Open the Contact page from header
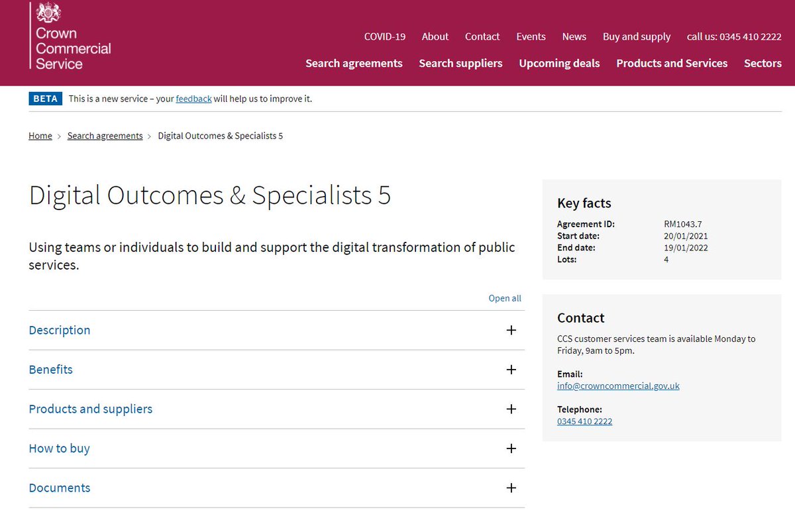 [x=482, y=36]
